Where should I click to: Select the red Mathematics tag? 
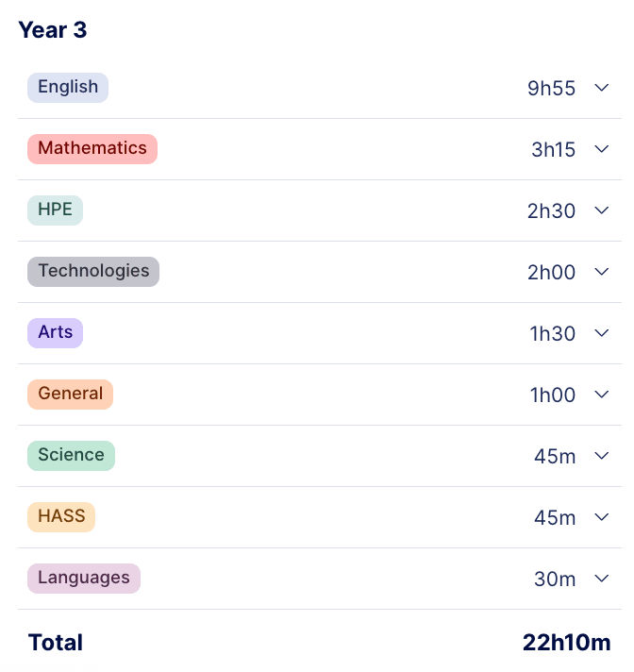click(92, 148)
